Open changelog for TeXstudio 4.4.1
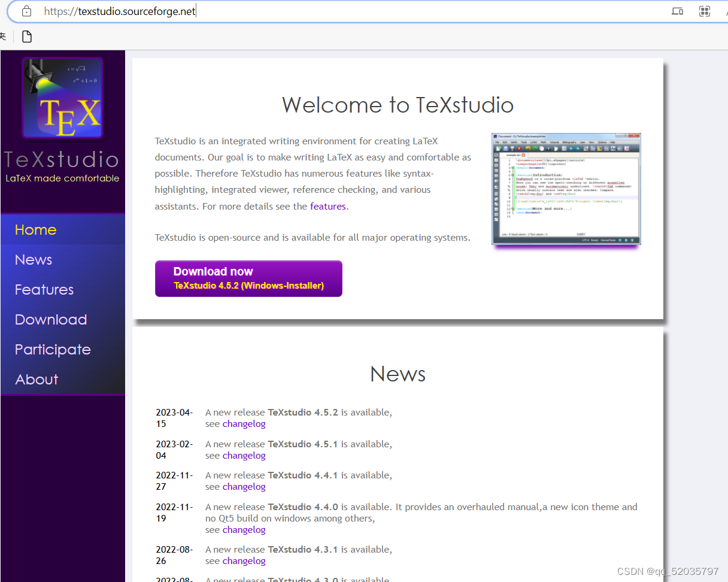 244,487
